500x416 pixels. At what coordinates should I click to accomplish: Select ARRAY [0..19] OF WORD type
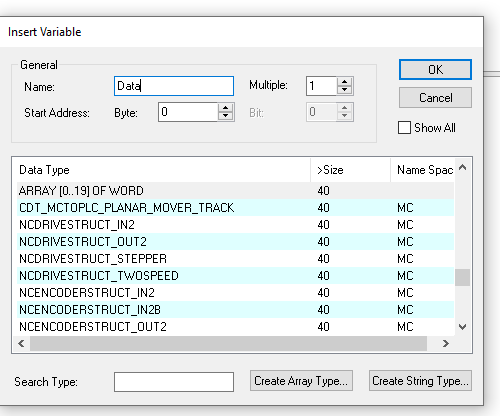[x=235, y=191]
